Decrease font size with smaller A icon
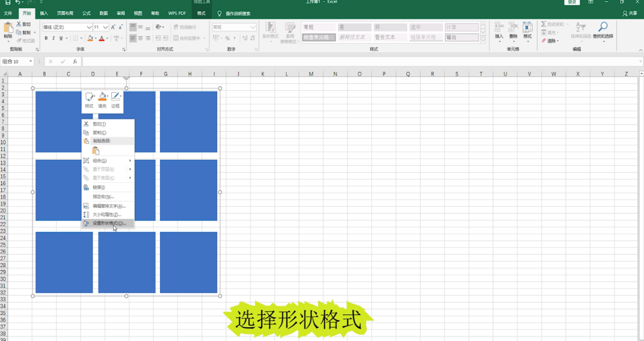 pos(120,27)
